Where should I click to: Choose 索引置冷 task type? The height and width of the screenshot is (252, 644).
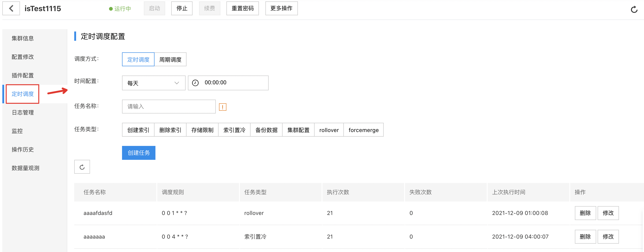point(234,130)
